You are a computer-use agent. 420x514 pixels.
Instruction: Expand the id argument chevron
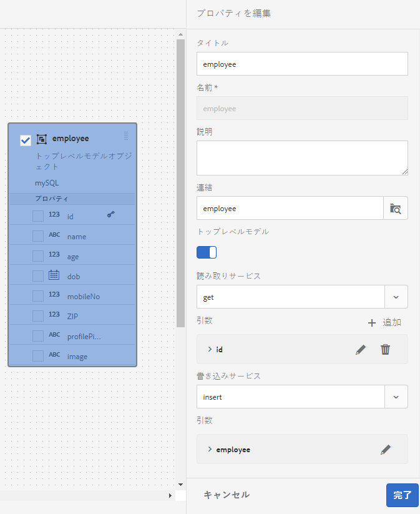click(210, 349)
